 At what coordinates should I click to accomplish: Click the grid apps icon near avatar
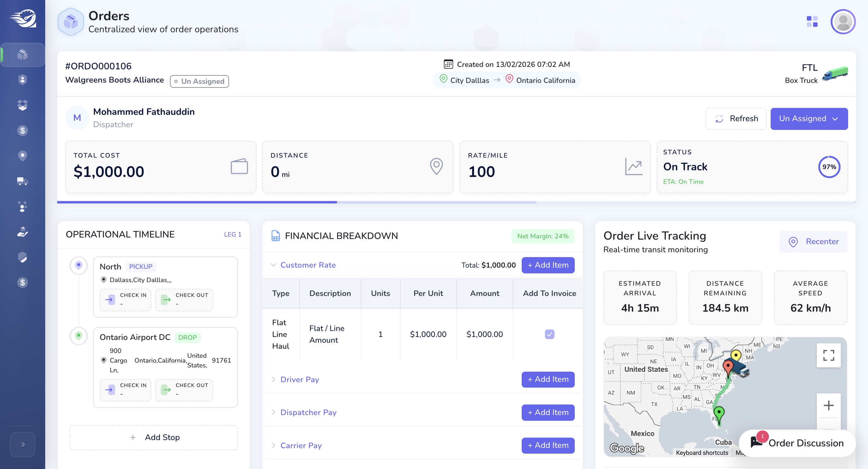[812, 22]
